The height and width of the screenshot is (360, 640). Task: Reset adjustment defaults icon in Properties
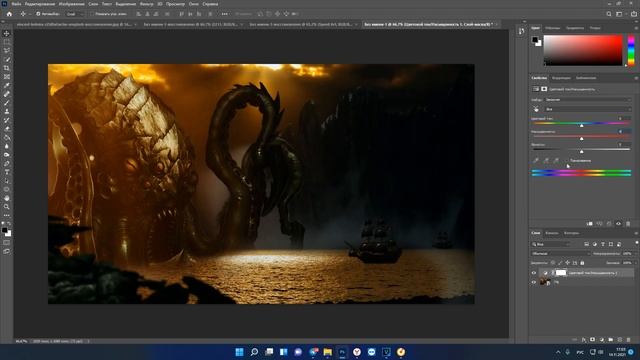click(x=609, y=224)
